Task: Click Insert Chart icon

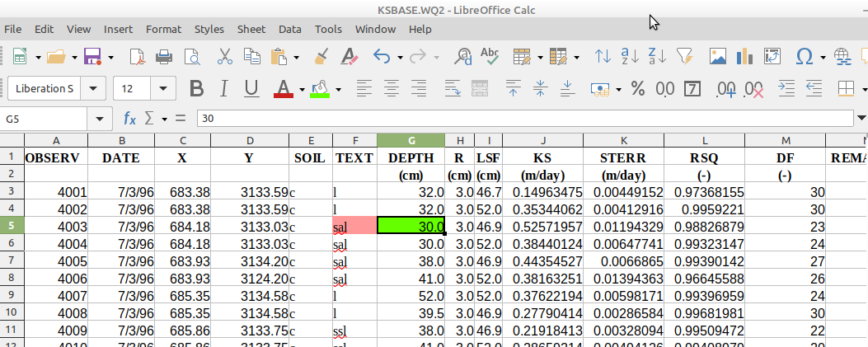Action: pyautogui.click(x=745, y=56)
